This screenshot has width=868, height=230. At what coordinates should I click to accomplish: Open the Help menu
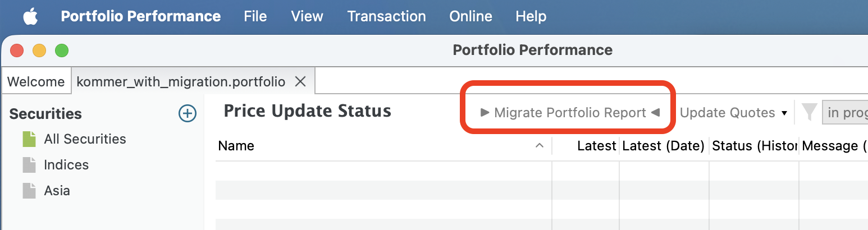pos(531,16)
